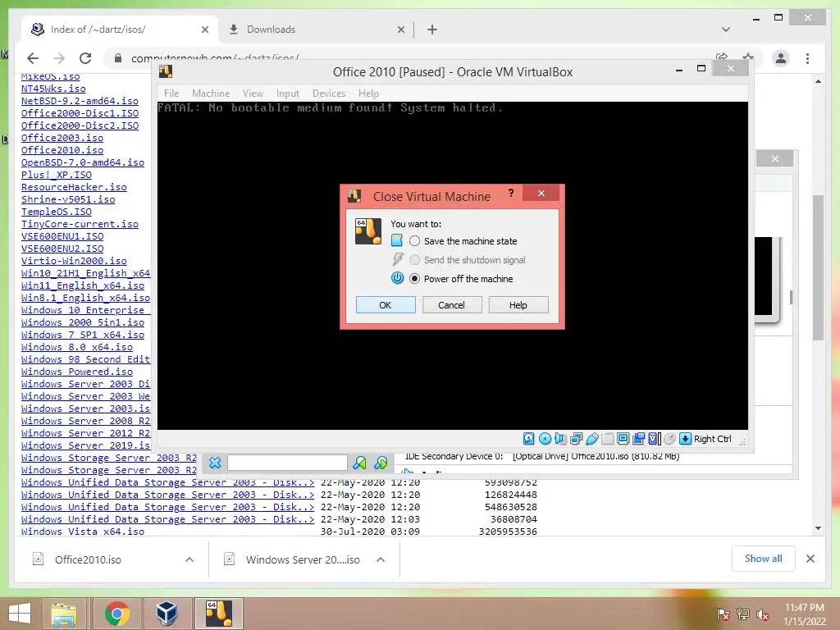This screenshot has height=630, width=840.
Task: Open Chrome from the taskbar
Action: pyautogui.click(x=116, y=614)
